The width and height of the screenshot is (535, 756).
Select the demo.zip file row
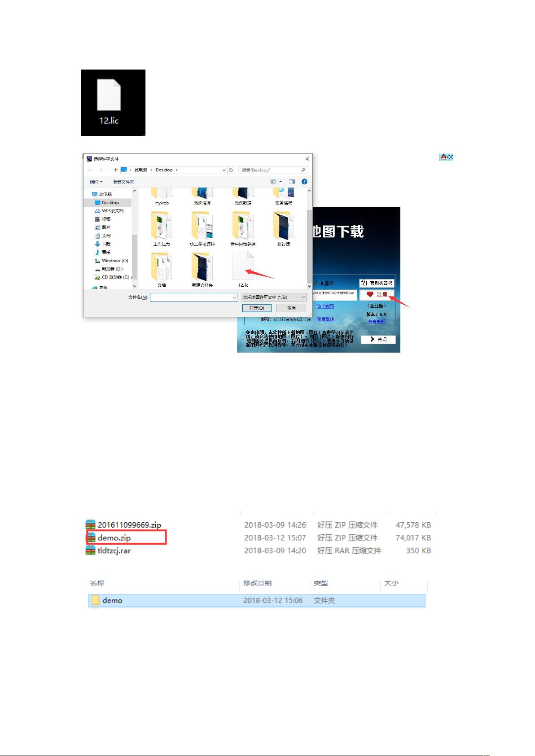coord(259,538)
